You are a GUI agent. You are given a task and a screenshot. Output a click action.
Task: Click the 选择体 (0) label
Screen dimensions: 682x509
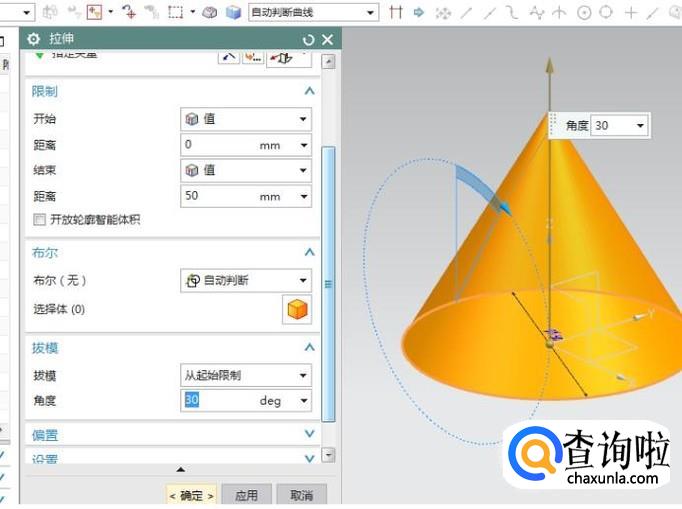click(x=59, y=309)
